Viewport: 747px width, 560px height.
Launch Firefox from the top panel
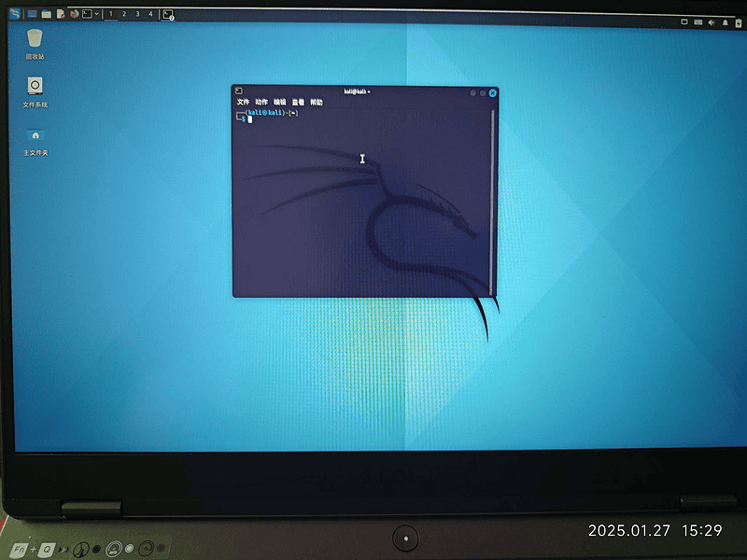click(x=75, y=14)
